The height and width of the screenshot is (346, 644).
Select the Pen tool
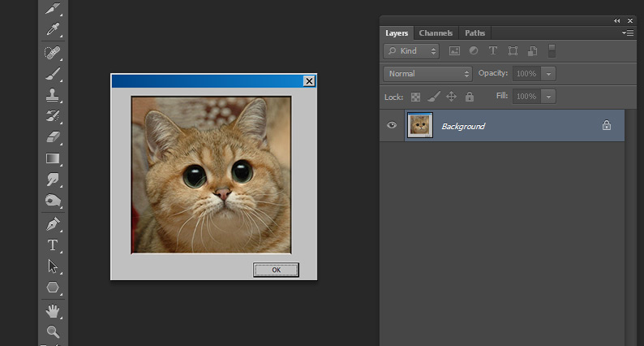[x=53, y=224]
